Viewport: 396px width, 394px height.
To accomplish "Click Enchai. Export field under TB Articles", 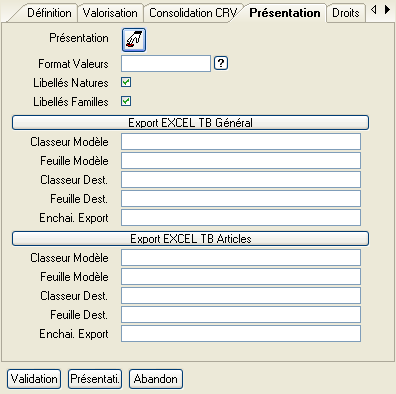I will [241, 334].
